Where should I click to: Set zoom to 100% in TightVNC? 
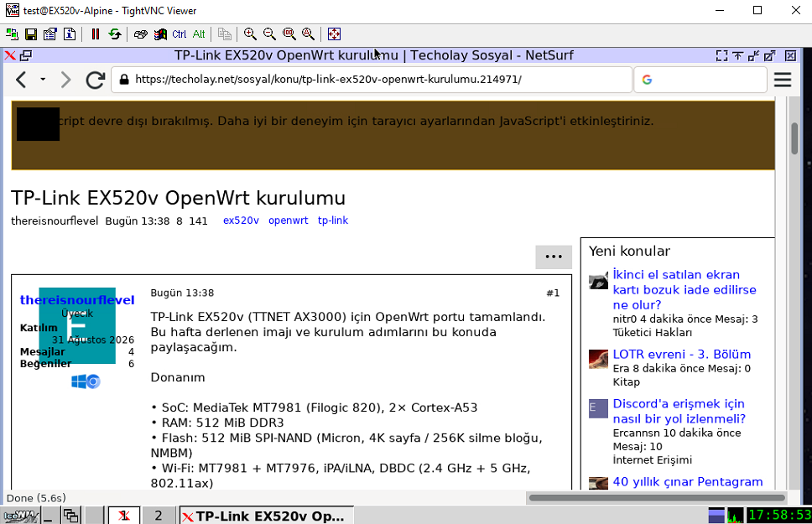pos(289,34)
